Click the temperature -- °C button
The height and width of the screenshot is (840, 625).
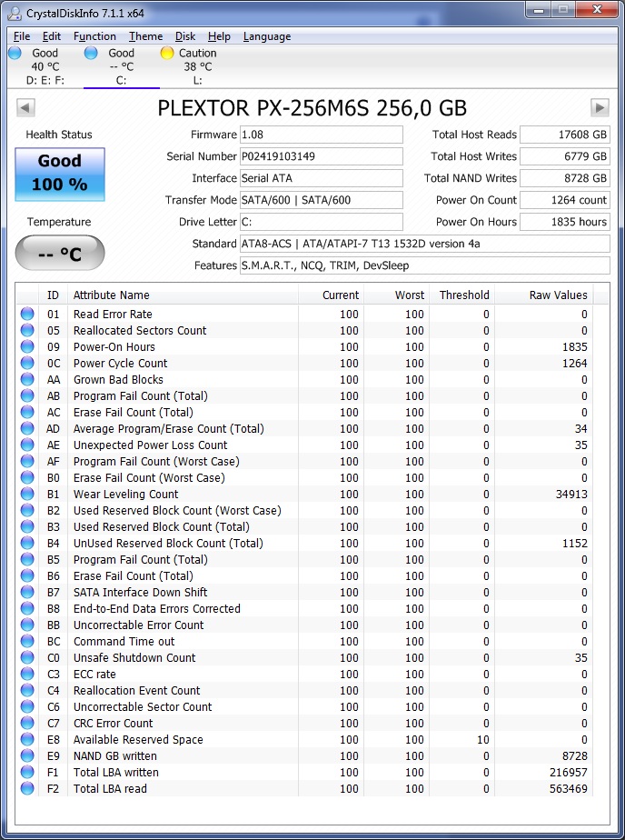(59, 253)
